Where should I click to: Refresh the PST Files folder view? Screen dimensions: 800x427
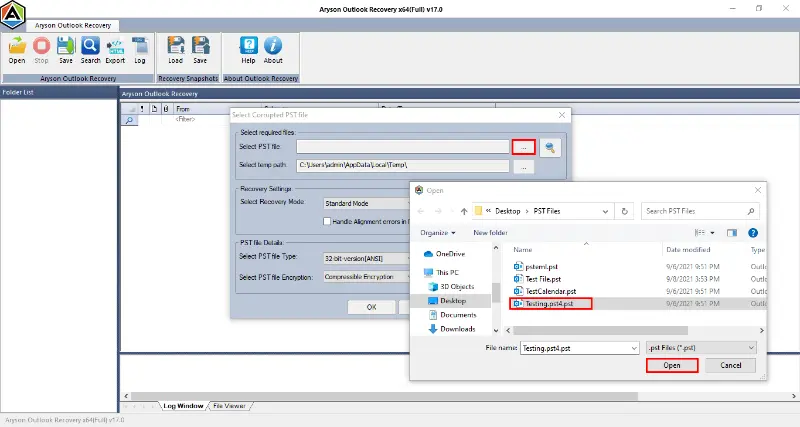point(624,211)
